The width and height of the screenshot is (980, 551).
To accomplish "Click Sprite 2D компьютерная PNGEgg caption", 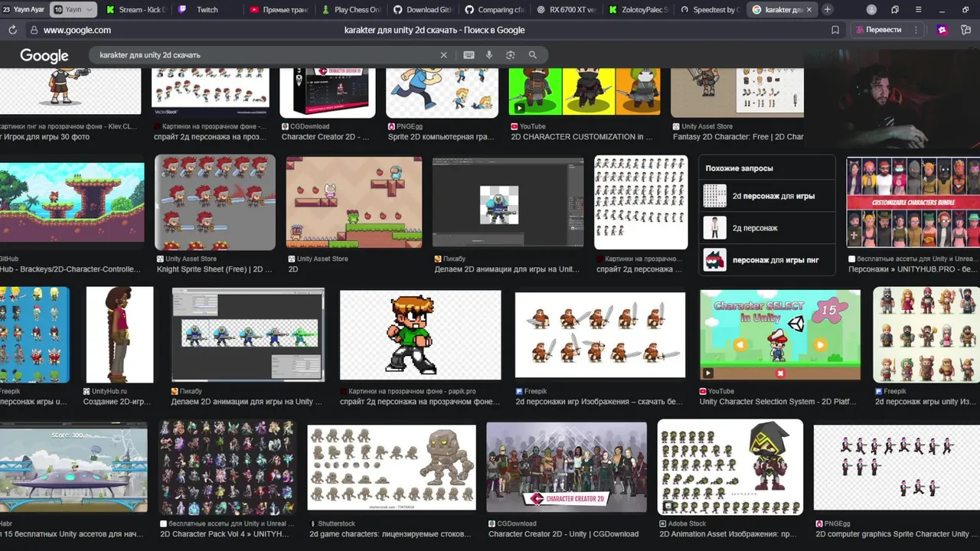I will coord(441,137).
